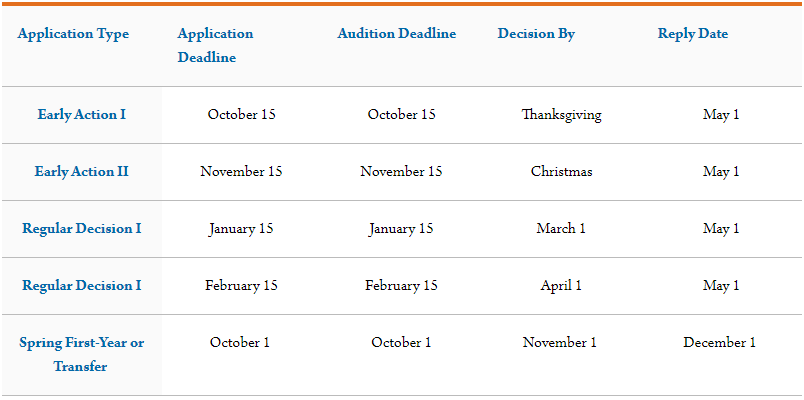
Task: Select Early Action II's November 15 application deadline
Action: 241,172
